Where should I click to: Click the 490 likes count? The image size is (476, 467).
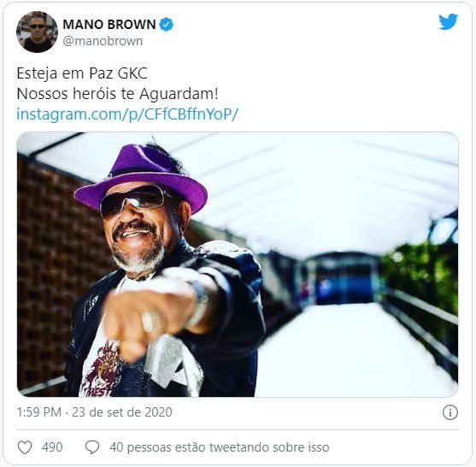pyautogui.click(x=52, y=447)
